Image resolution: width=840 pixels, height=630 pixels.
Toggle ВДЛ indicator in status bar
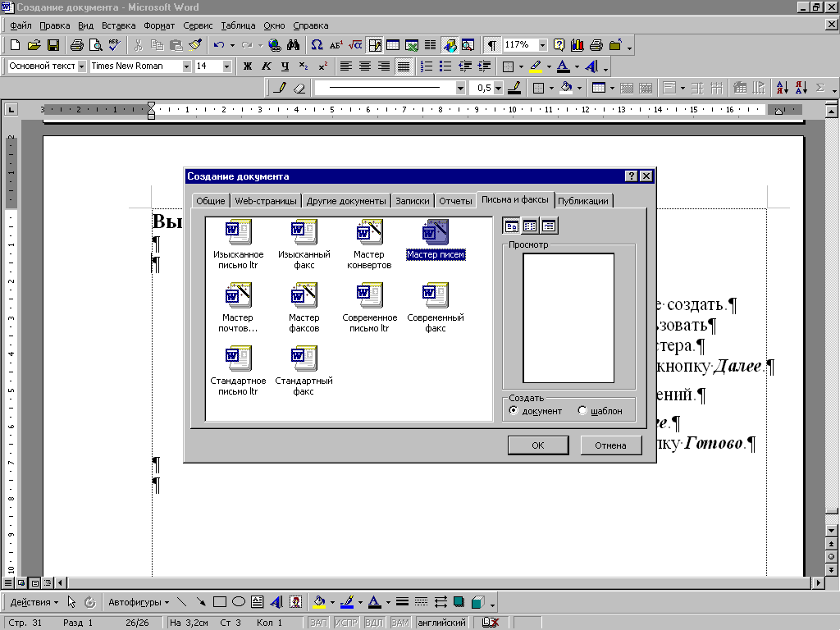click(x=374, y=623)
